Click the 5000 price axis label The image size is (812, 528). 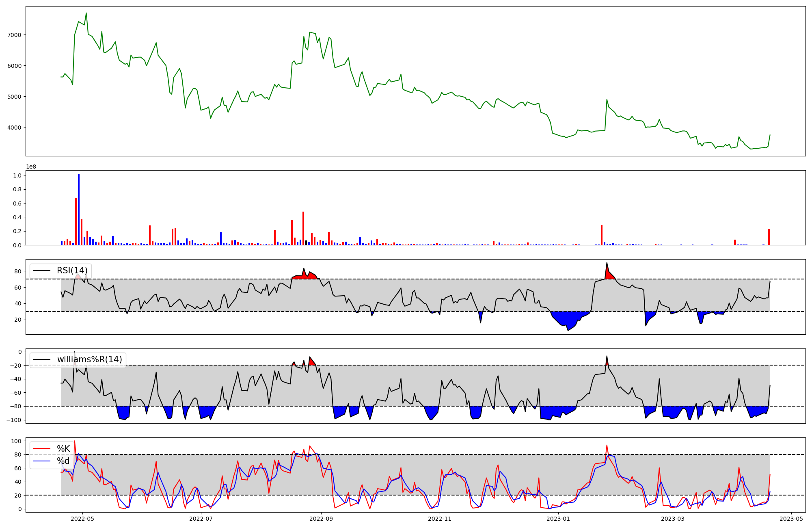tap(14, 97)
